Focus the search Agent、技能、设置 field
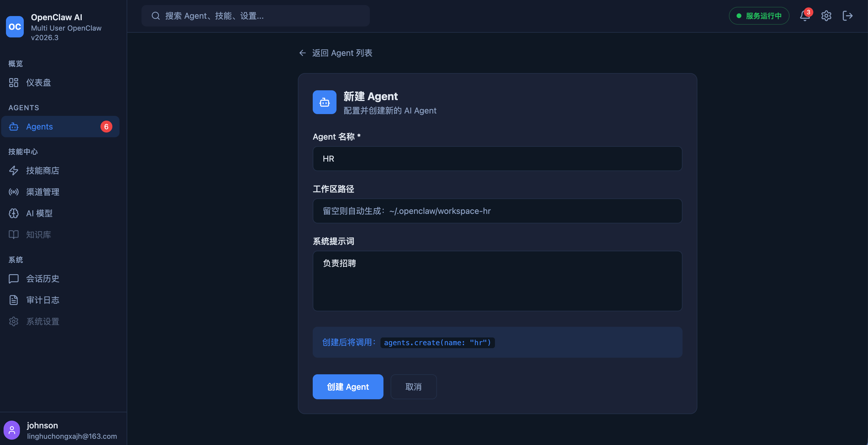Viewport: 868px width, 445px height. [x=255, y=16]
